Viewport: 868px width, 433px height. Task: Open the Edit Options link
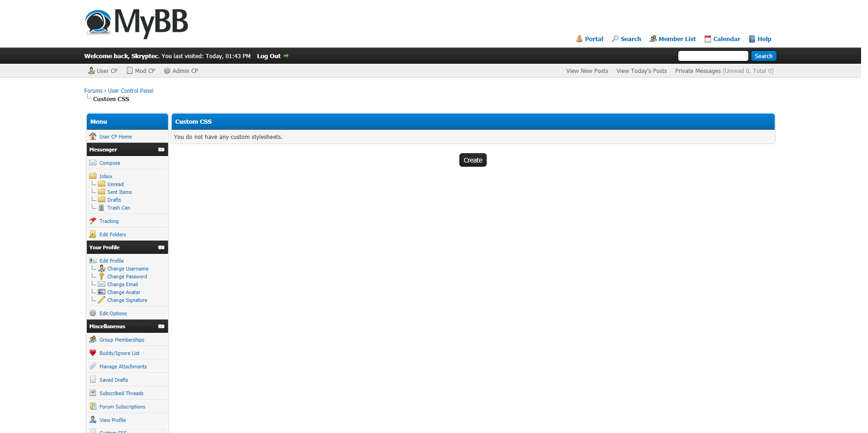(113, 313)
